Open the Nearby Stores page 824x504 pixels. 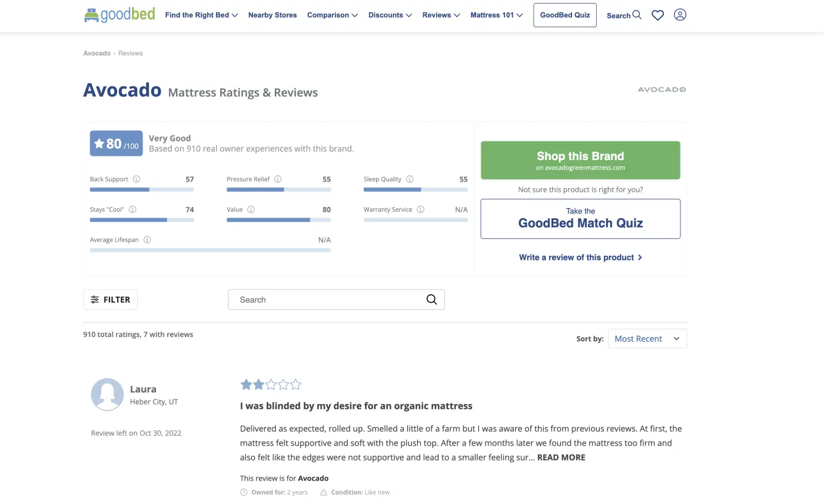[273, 15]
